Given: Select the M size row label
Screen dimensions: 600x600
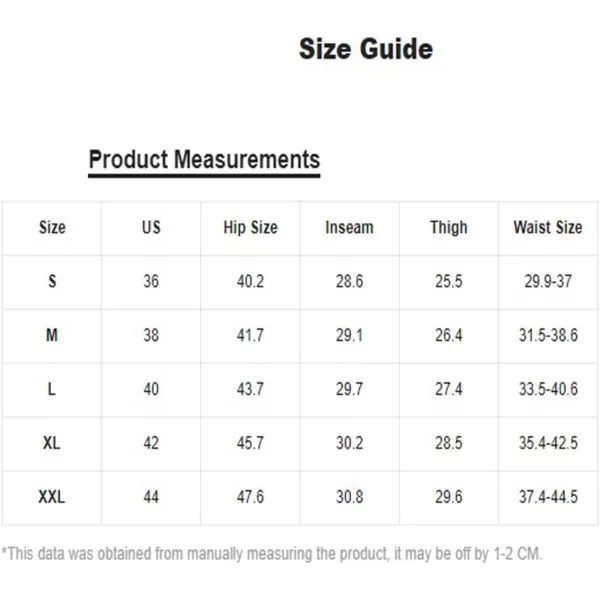Looking at the screenshot, I should pyautogui.click(x=52, y=336).
